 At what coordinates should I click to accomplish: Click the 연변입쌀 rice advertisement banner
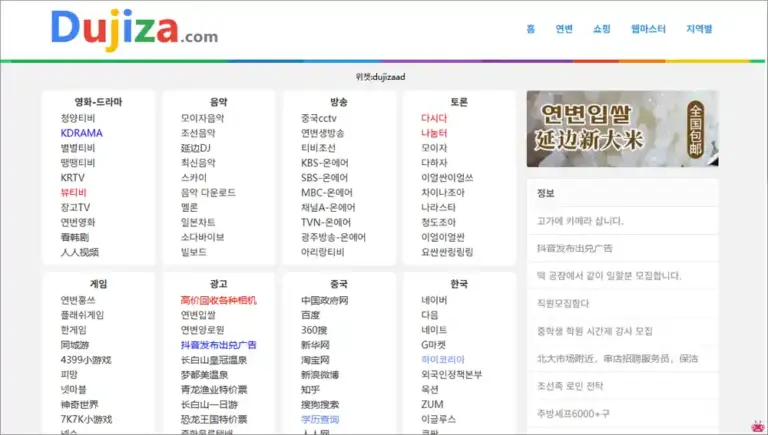click(x=623, y=128)
